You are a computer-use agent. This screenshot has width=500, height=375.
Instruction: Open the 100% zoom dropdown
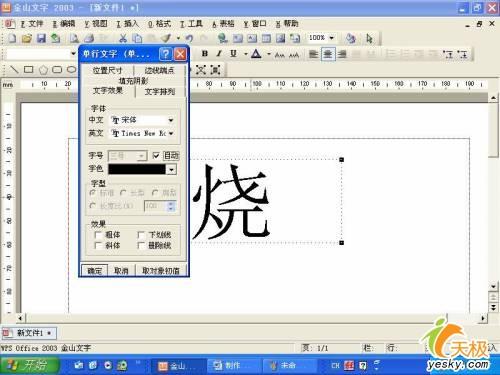332,38
